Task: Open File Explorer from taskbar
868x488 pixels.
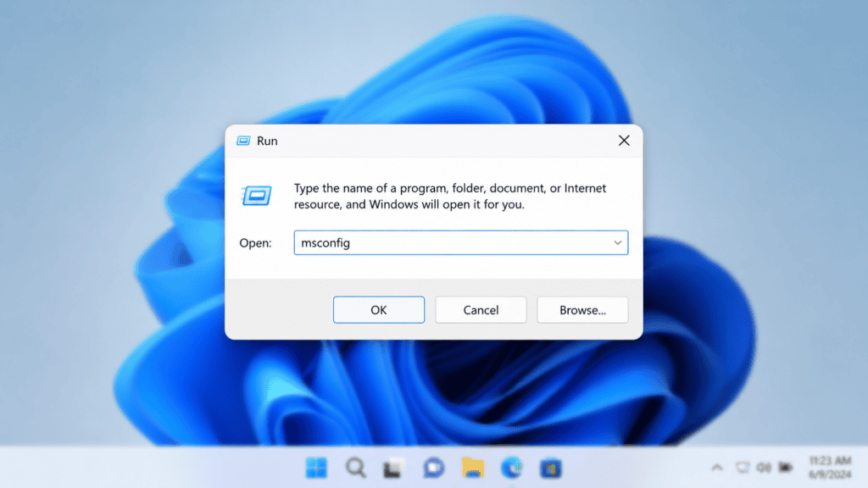Action: click(x=473, y=468)
